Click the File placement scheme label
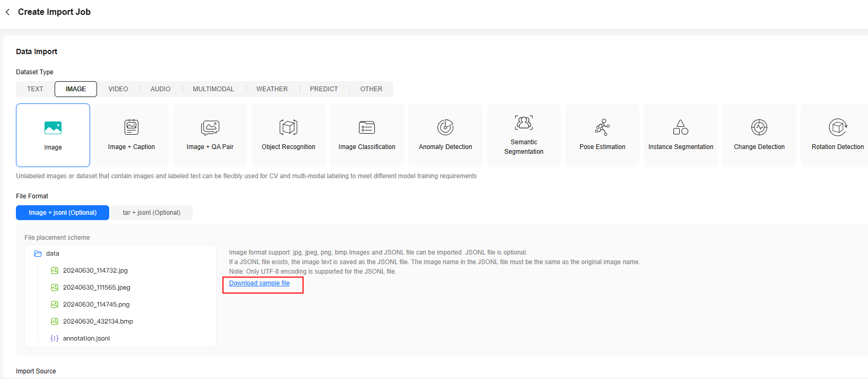 (57, 238)
